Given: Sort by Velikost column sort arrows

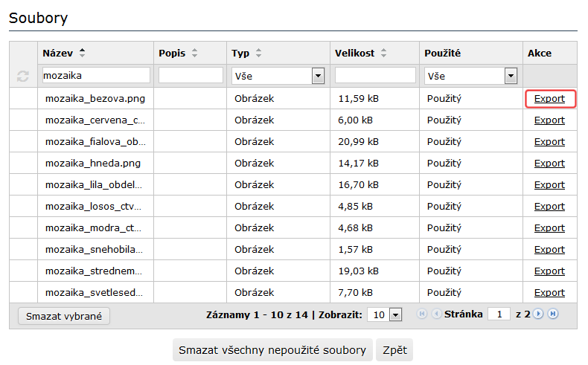Looking at the screenshot, I should pyautogui.click(x=383, y=53).
